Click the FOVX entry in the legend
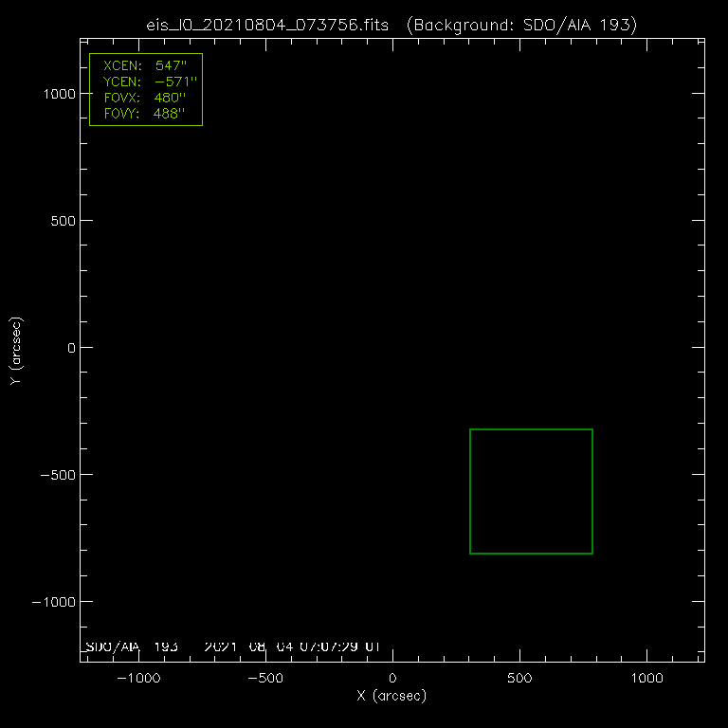 tap(145, 99)
